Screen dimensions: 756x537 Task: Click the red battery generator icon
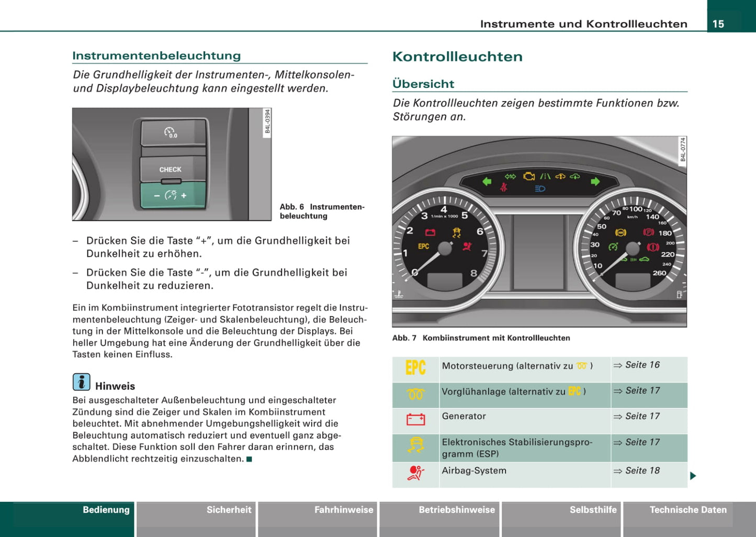(x=415, y=419)
